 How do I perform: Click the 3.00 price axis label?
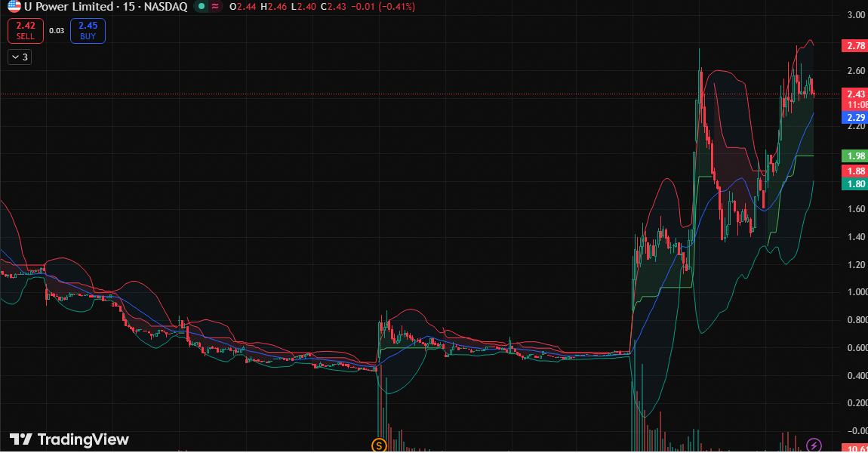coord(857,15)
